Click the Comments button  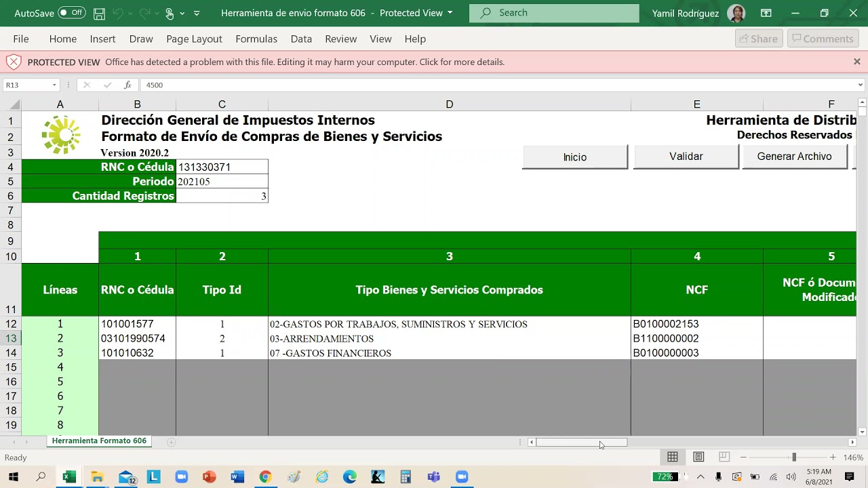click(823, 39)
